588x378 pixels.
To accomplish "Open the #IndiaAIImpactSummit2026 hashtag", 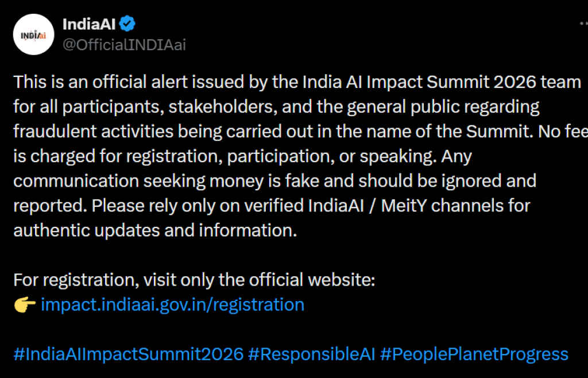I will (x=129, y=354).
